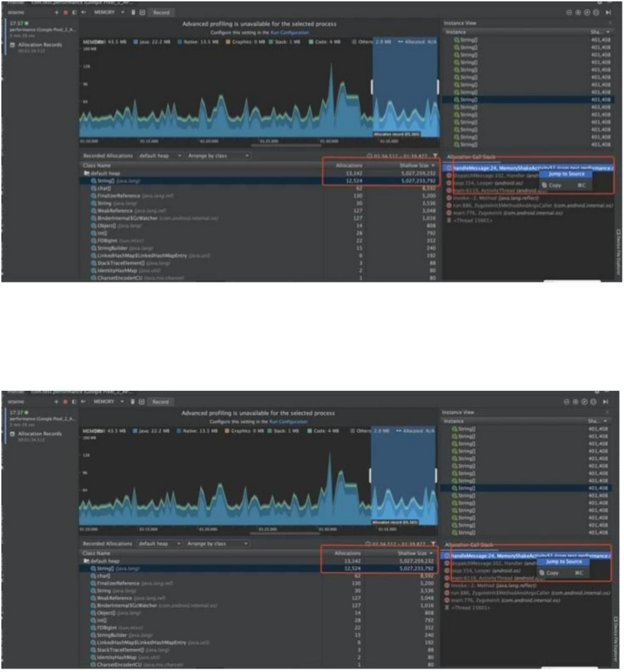Image resolution: width=624 pixels, height=672 pixels.
Task: Open the Run Configuration link in bottom screenshot
Action: point(288,421)
